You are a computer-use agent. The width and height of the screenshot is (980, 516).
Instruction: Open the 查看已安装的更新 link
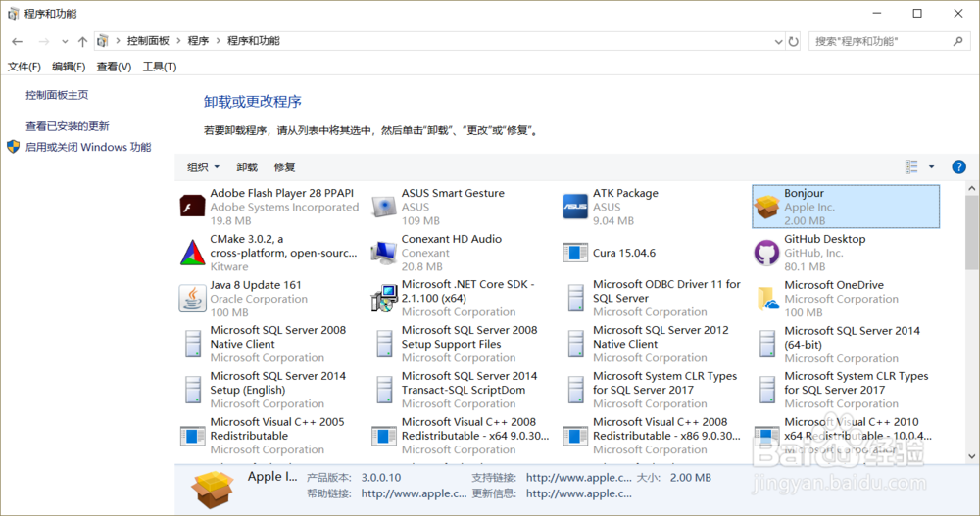(x=68, y=126)
